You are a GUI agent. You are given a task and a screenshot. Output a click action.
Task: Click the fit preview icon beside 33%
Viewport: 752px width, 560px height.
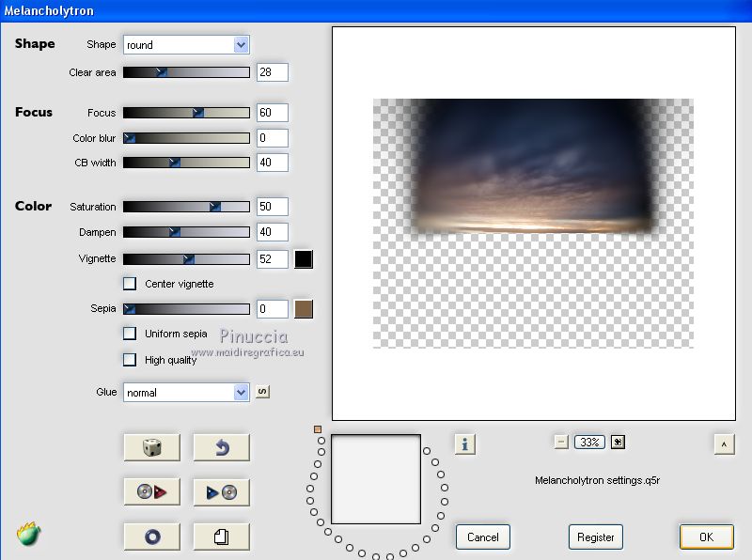coord(618,442)
